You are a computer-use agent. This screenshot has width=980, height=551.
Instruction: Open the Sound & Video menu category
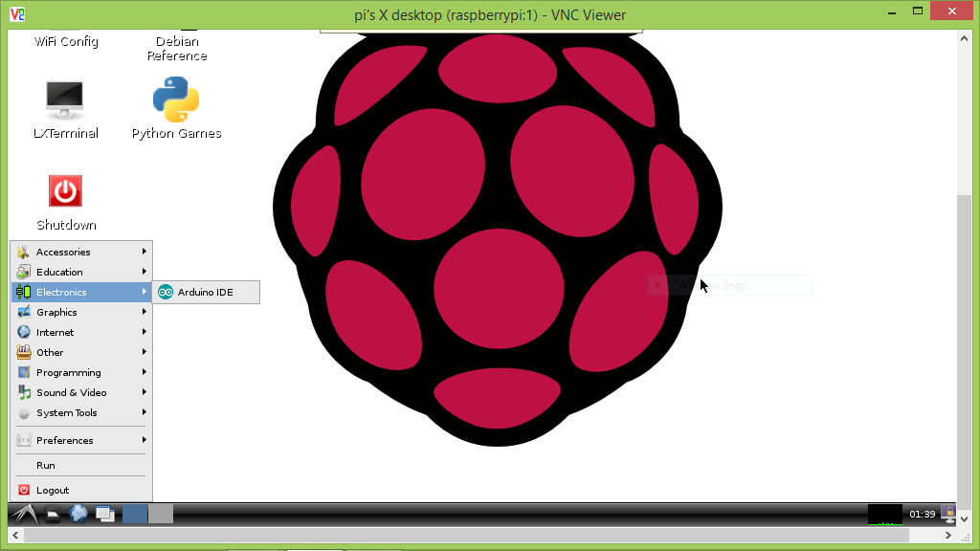click(x=81, y=392)
